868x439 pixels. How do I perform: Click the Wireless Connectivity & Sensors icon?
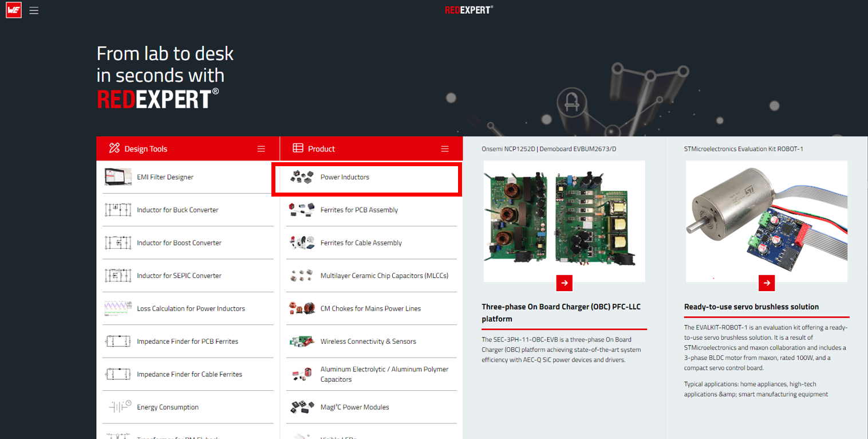pyautogui.click(x=302, y=342)
